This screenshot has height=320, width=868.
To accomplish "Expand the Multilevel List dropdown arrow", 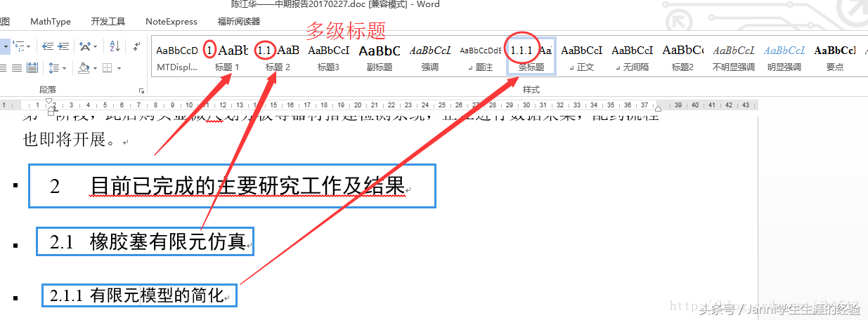I will tap(29, 46).
